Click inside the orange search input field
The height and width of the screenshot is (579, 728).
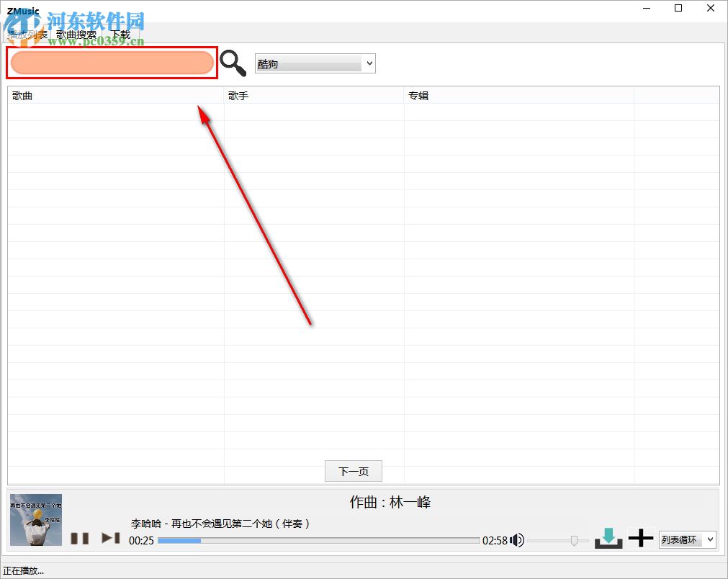112,63
